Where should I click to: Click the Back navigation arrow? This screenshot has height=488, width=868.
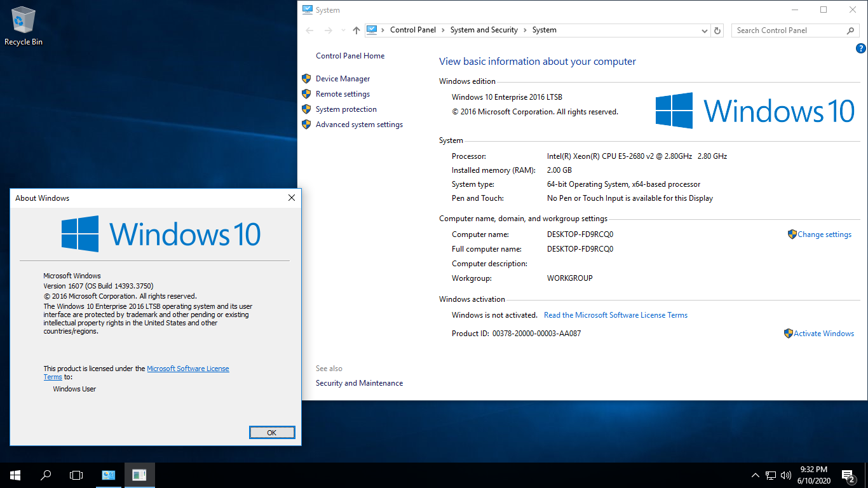point(309,30)
